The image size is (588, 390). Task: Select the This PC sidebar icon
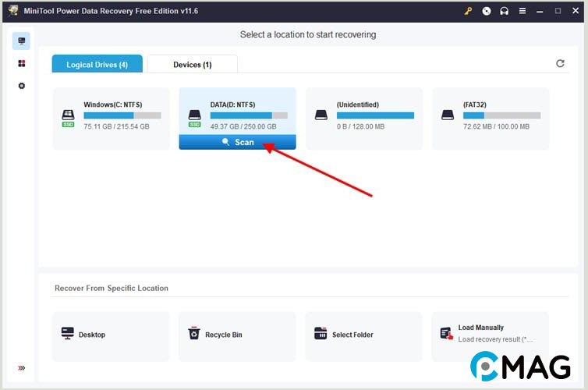[21, 41]
